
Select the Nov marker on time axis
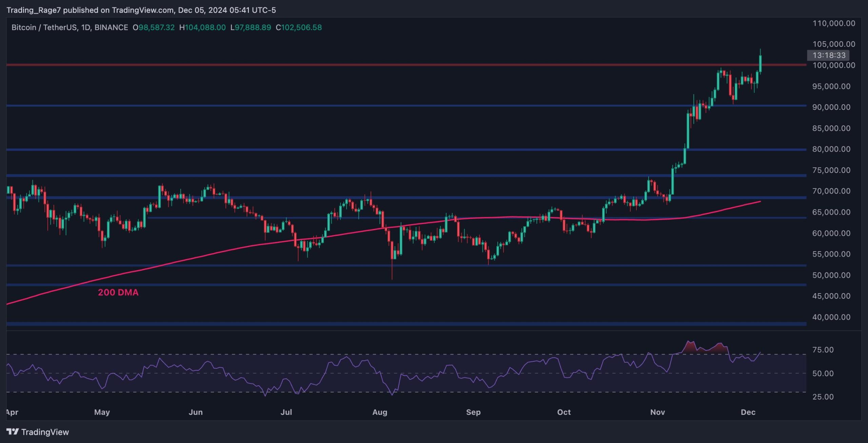click(x=657, y=412)
